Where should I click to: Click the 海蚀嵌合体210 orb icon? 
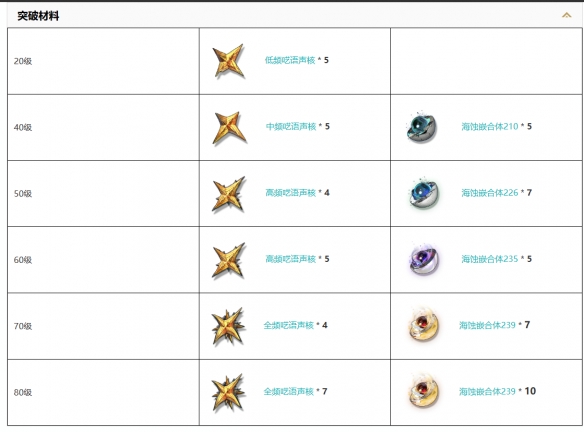pyautogui.click(x=421, y=127)
